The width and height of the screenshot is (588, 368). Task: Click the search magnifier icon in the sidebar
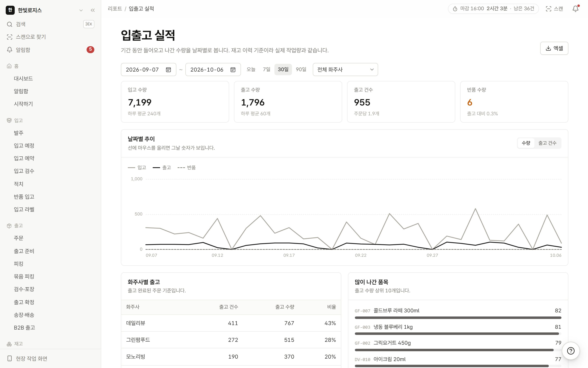point(9,24)
